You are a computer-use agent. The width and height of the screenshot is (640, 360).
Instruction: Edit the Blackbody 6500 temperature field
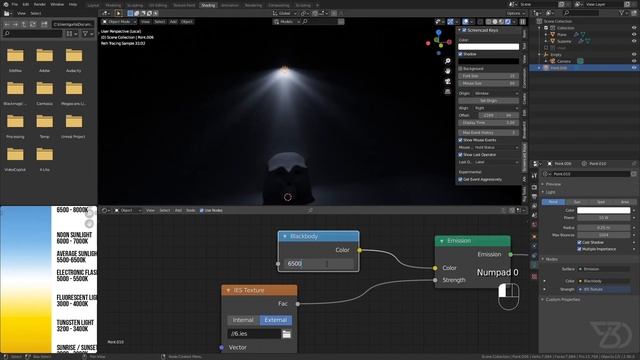pos(319,264)
